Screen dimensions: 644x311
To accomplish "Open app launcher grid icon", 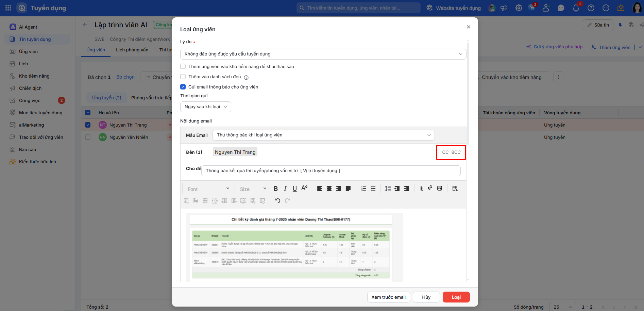I will pos(8,8).
